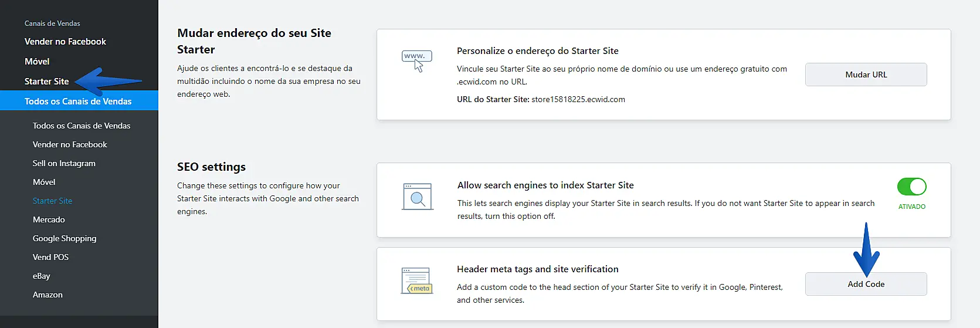Open Starter Site in top sidebar
Image resolution: width=980 pixels, height=328 pixels.
(x=47, y=82)
